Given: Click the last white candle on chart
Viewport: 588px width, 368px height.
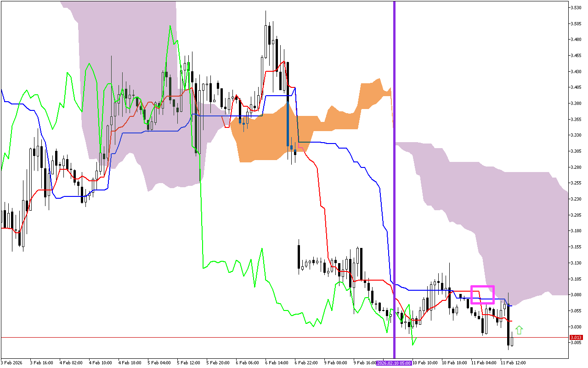Looking at the screenshot, I should [512, 341].
